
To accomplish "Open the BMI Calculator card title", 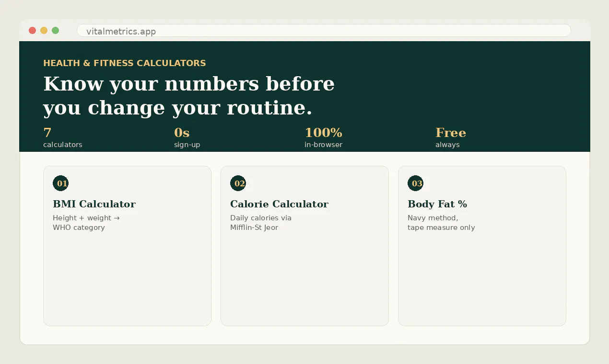I will 94,204.
